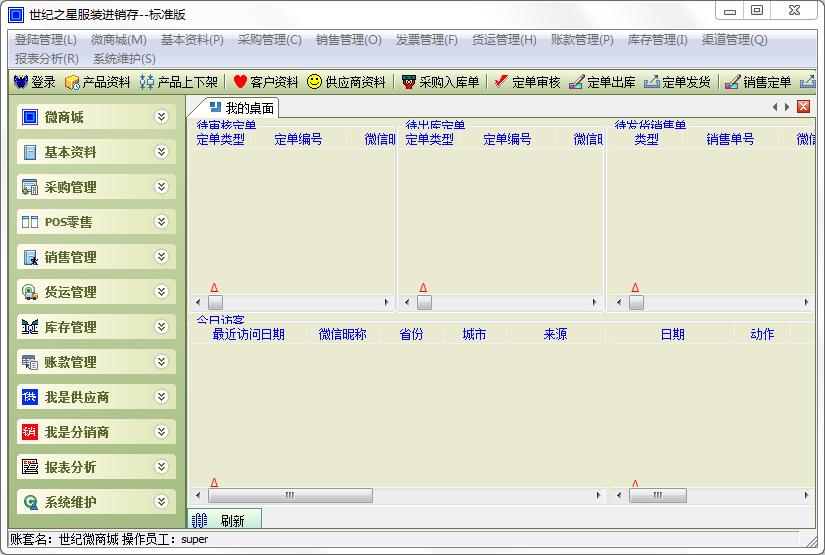This screenshot has height=555, width=825.
Task: Click the 我是供应商 sidebar icon
Action: [x=30, y=397]
